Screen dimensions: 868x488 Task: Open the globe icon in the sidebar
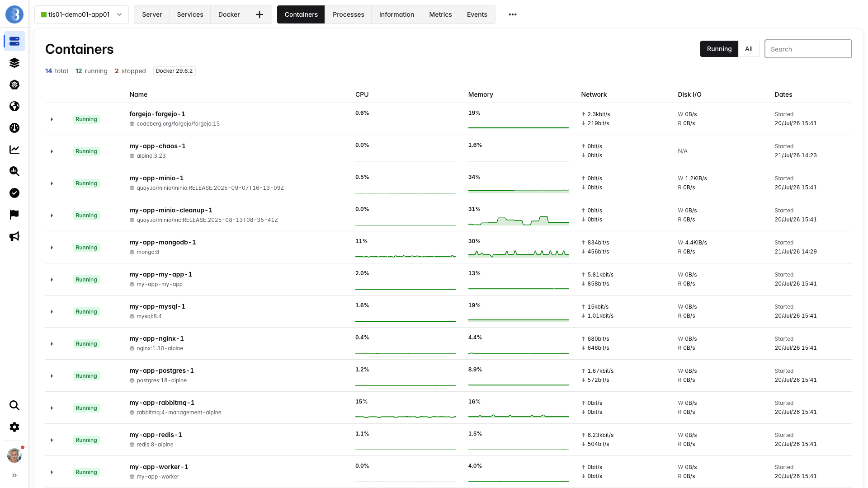pyautogui.click(x=14, y=106)
